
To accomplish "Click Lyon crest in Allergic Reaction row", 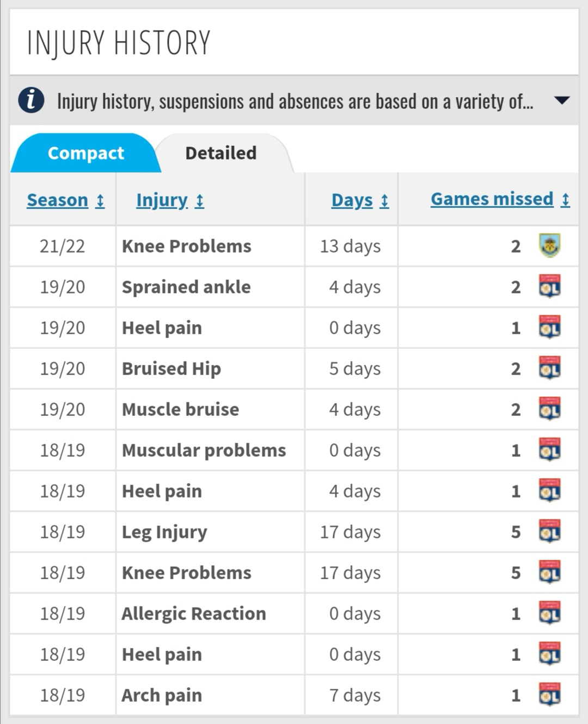I will tap(549, 613).
